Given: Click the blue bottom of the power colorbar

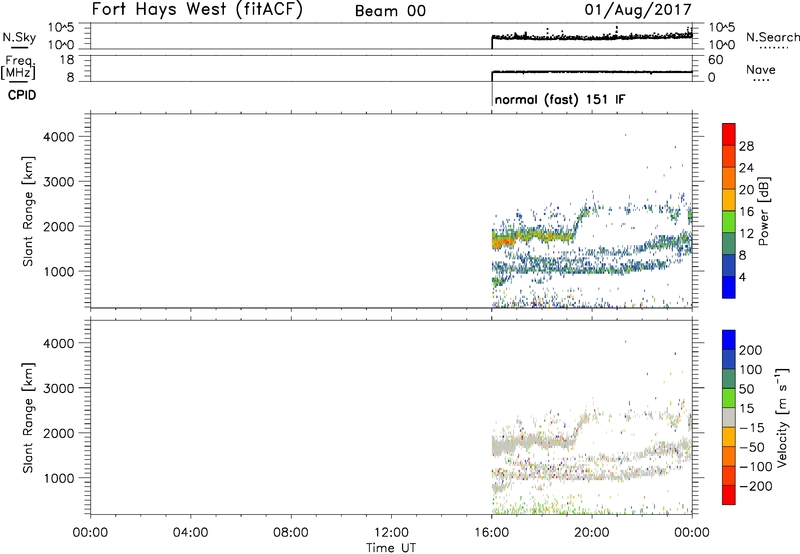Looking at the screenshot, I should [x=729, y=287].
